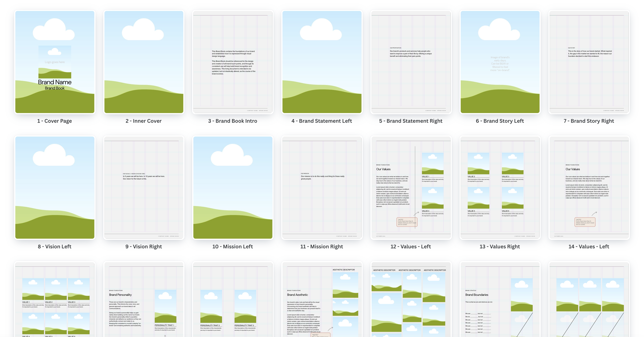Select the 2 - Inner Cover page
Viewport: 644px width, 337px height.
coord(144,62)
